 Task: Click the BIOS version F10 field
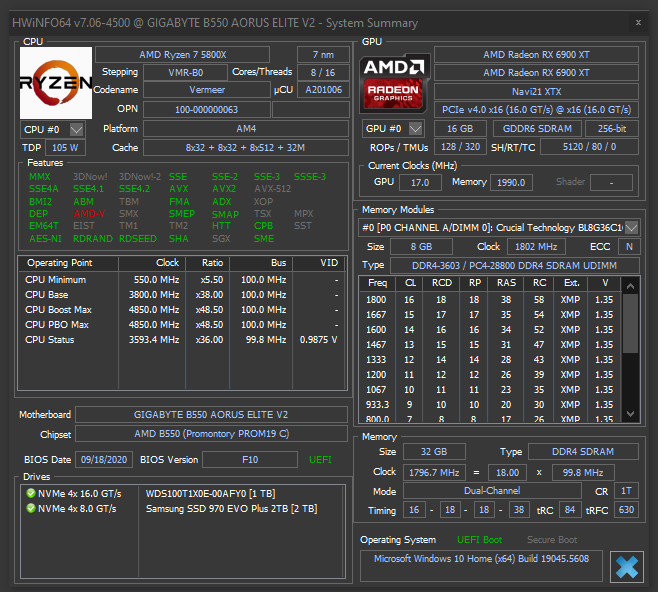coord(250,459)
